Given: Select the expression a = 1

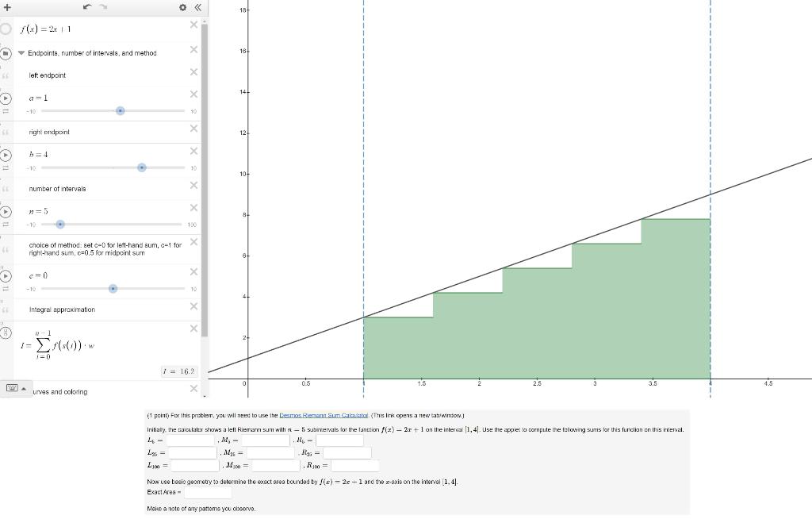Looking at the screenshot, I should [38, 98].
